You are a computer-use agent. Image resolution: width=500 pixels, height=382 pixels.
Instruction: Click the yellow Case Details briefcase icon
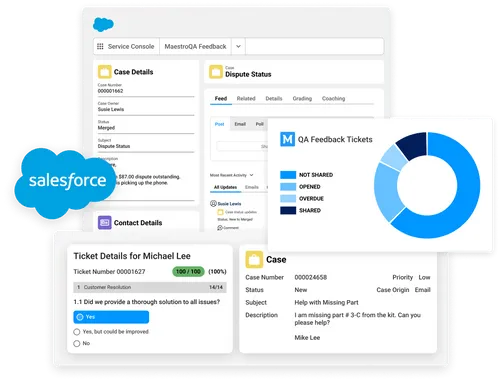[x=105, y=72]
